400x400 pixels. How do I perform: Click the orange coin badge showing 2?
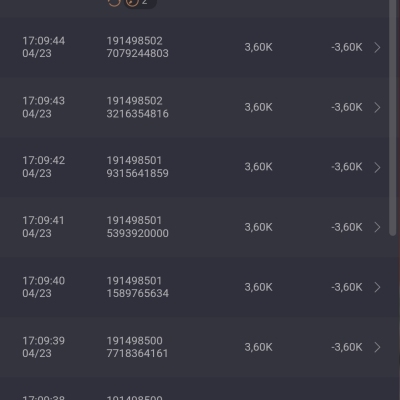pos(140,3)
